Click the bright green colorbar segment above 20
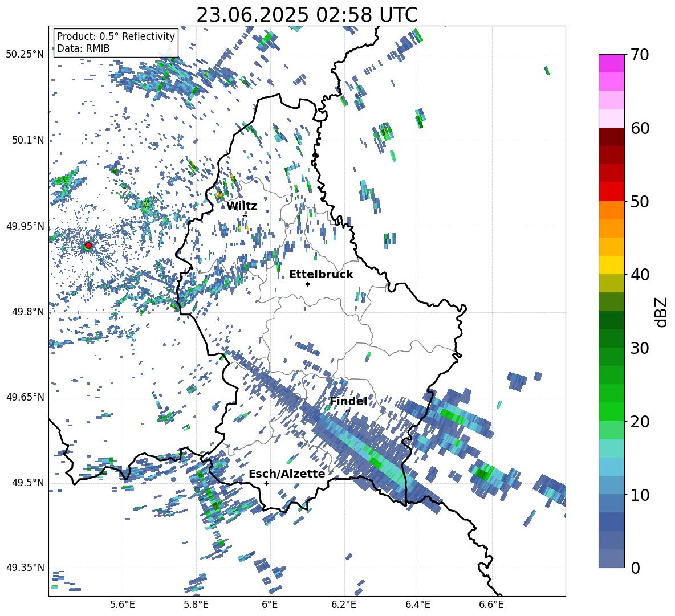Viewport: 675px width, 616px height. [611, 411]
